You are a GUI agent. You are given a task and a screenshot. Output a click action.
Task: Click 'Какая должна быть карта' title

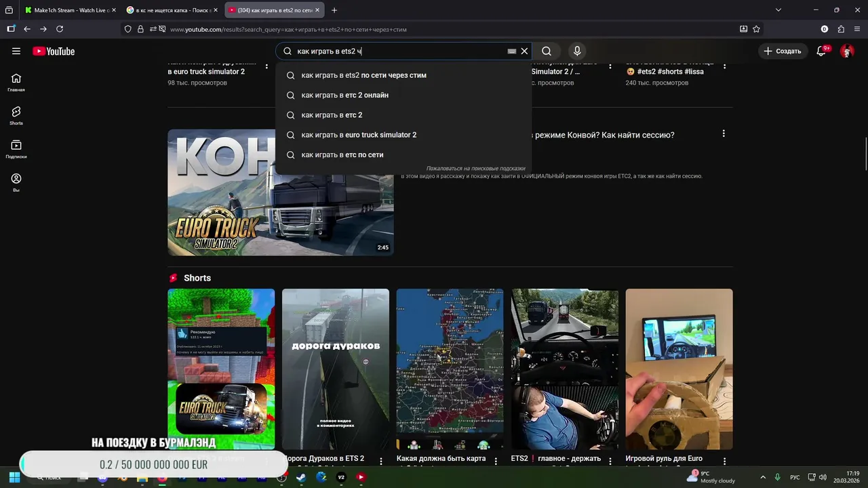pos(441,459)
